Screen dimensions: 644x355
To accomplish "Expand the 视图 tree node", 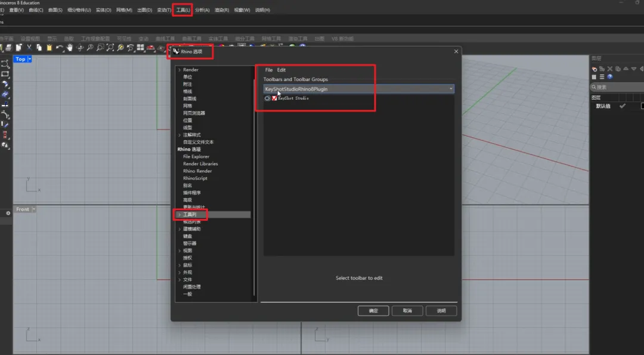I will click(179, 251).
